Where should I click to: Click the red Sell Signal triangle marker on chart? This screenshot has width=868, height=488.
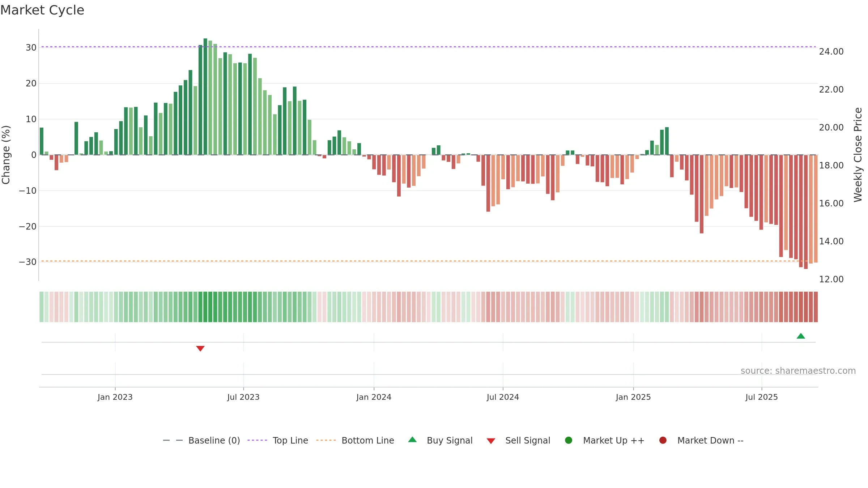pos(200,348)
